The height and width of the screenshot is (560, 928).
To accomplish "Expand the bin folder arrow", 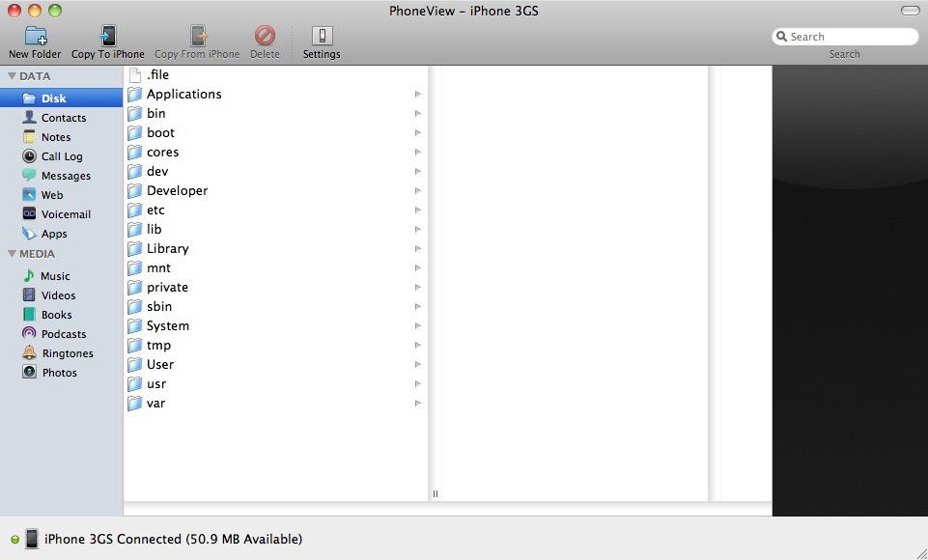I will tap(418, 114).
